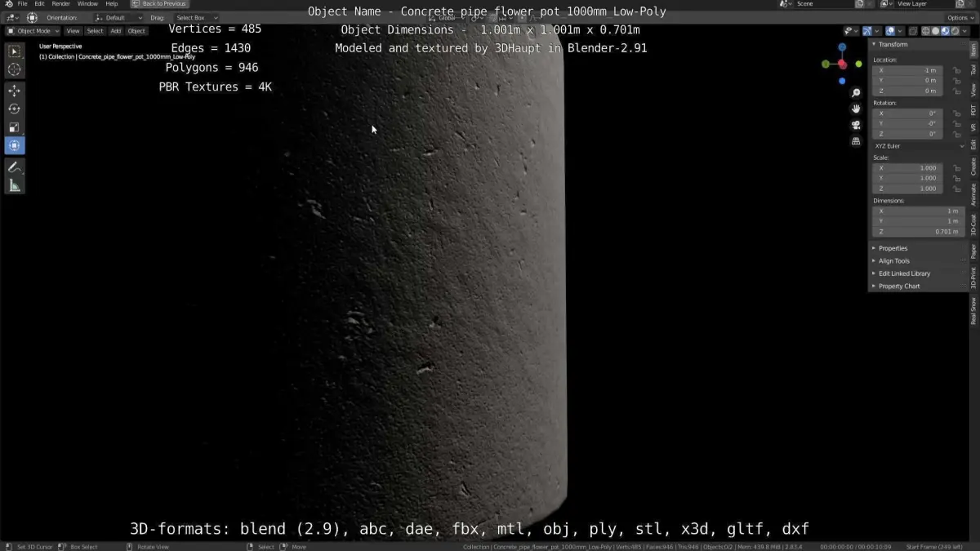Viewport: 980px width, 551px height.
Task: Switch to the Animate sidebar tab
Action: [973, 194]
